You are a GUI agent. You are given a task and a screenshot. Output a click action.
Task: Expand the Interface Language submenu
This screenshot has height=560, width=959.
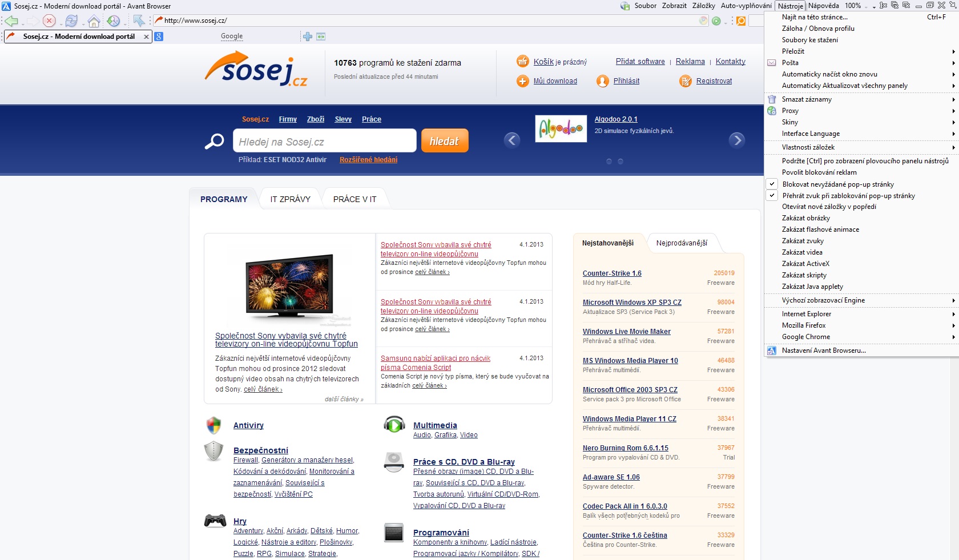pyautogui.click(x=861, y=134)
